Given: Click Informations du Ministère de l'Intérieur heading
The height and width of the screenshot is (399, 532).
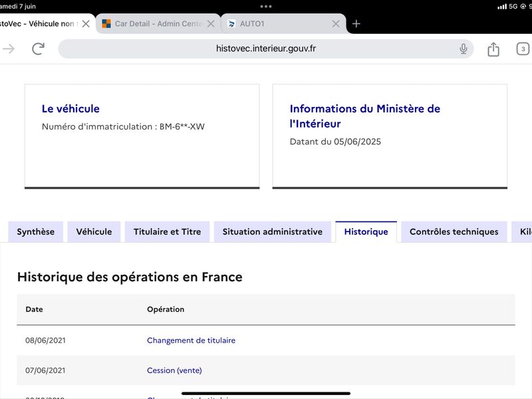Looking at the screenshot, I should pos(364,116).
